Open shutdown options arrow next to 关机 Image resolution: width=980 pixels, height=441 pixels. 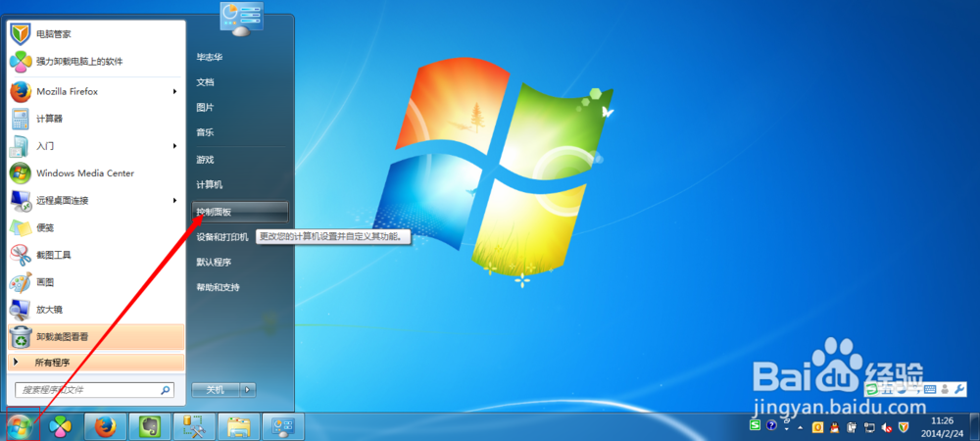click(248, 390)
